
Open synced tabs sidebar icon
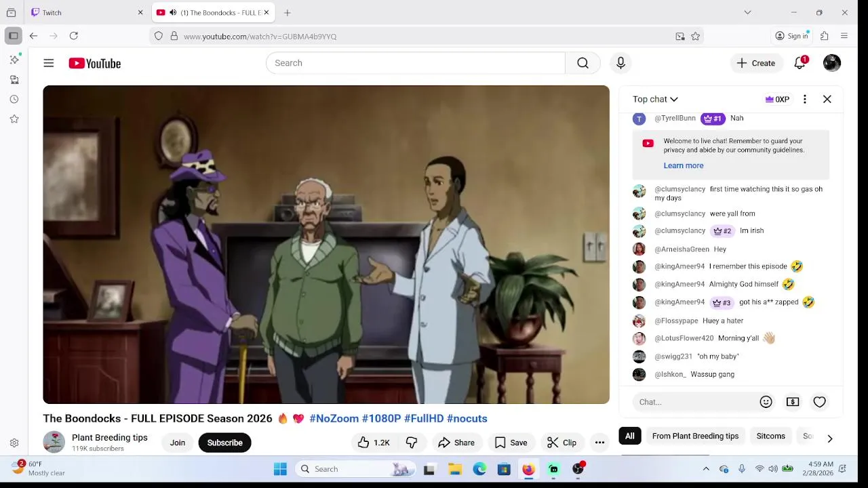tap(14, 79)
